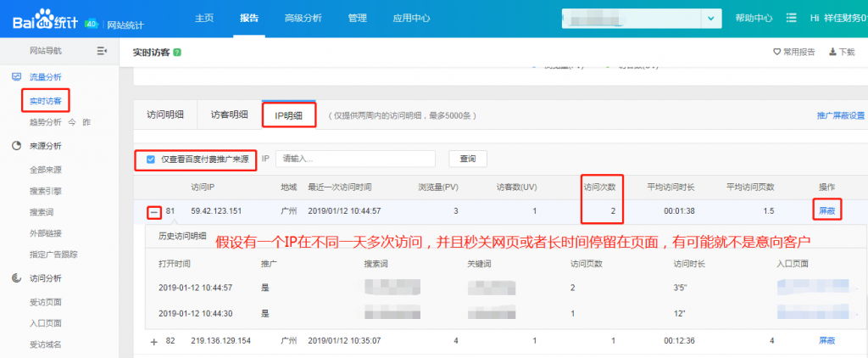Image resolution: width=868 pixels, height=358 pixels.
Task: Open the site selector dropdown arrow
Action: tap(711, 19)
